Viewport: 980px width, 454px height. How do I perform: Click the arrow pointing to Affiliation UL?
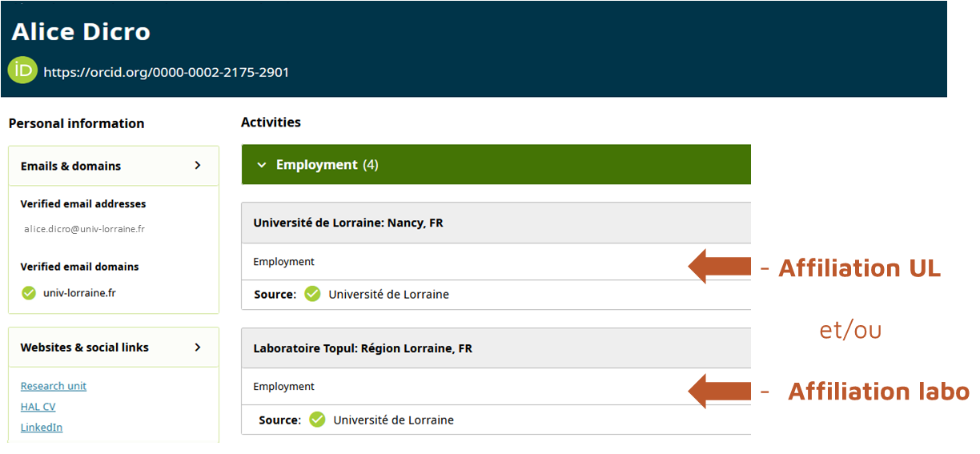click(719, 267)
